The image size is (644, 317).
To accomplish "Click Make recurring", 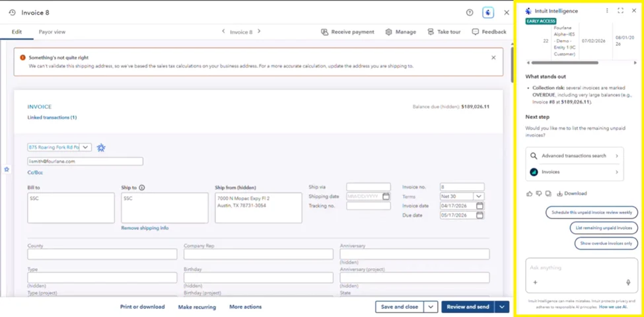I will pyautogui.click(x=197, y=306).
